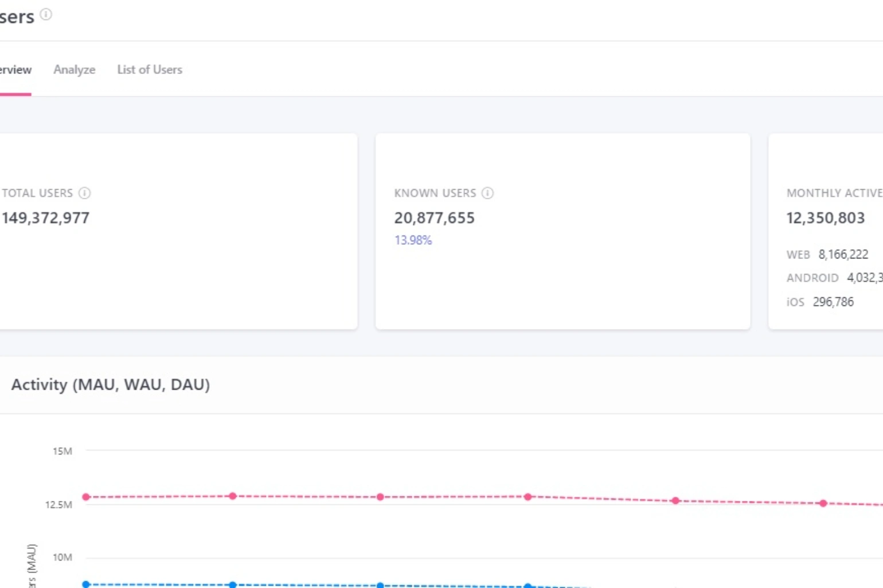
Task: Click the MONTHLY ACTIVE label
Action: pos(834,193)
